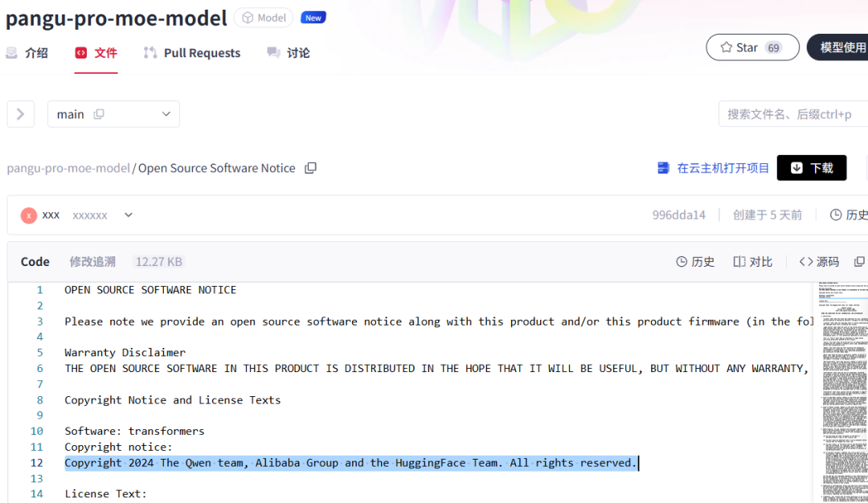Open the Pull Requests tab

[191, 52]
